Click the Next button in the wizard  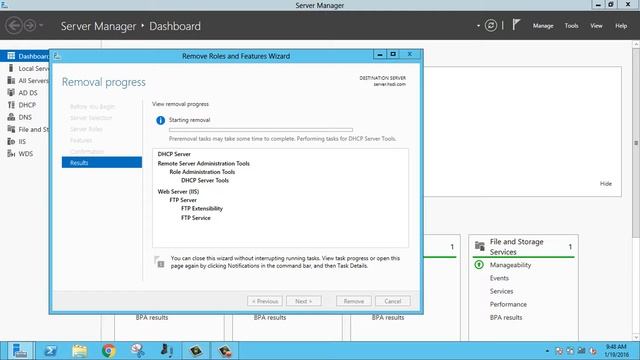pyautogui.click(x=304, y=301)
